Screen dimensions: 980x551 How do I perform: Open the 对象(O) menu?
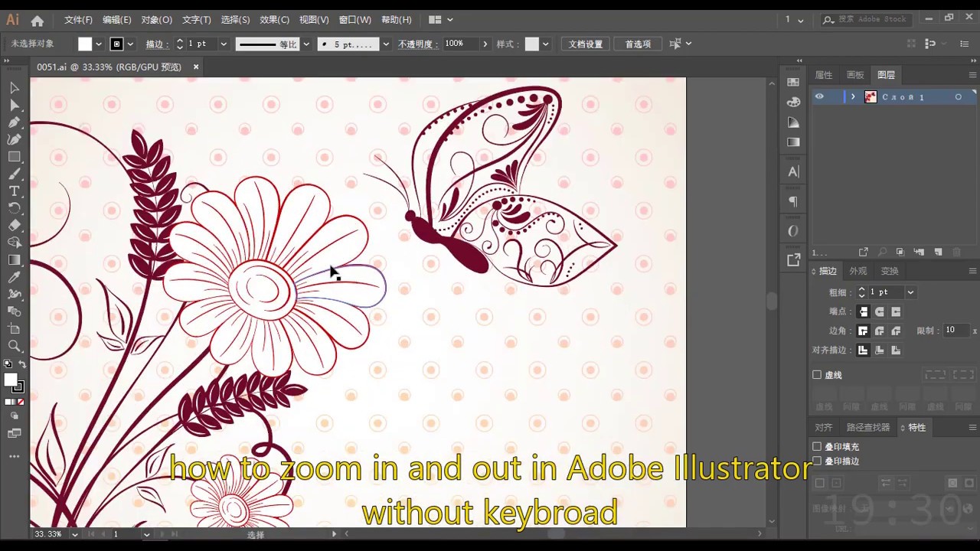tap(156, 20)
